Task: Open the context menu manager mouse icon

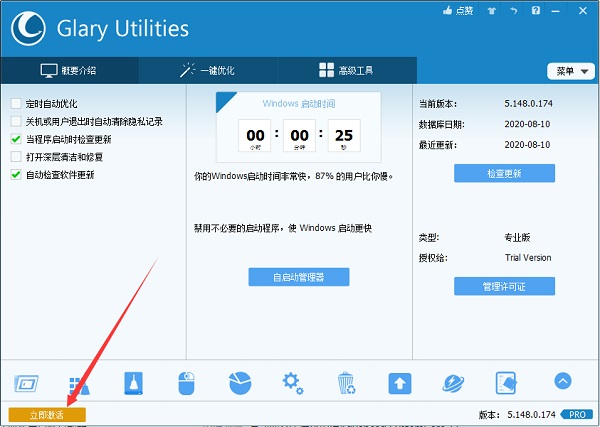Action: [186, 383]
